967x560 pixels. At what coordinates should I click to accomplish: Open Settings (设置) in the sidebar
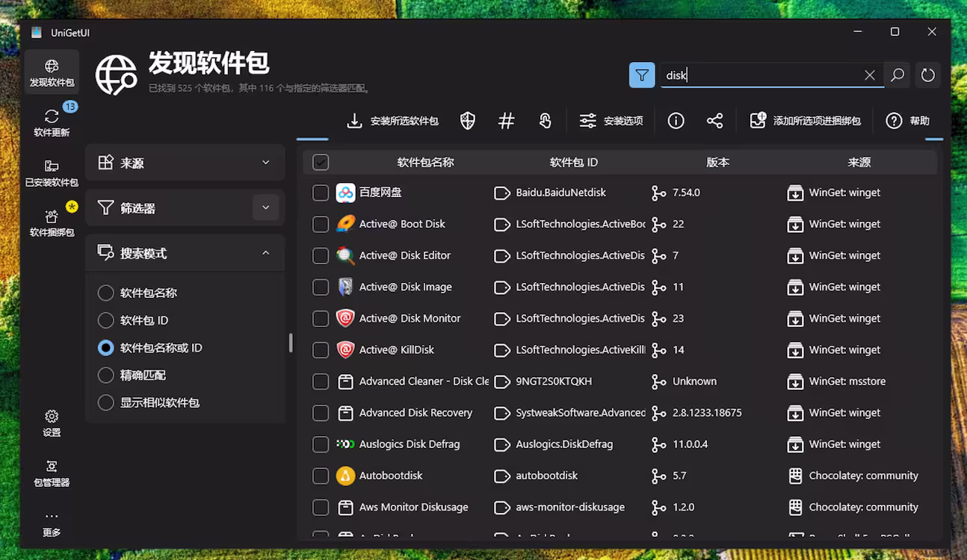tap(52, 423)
